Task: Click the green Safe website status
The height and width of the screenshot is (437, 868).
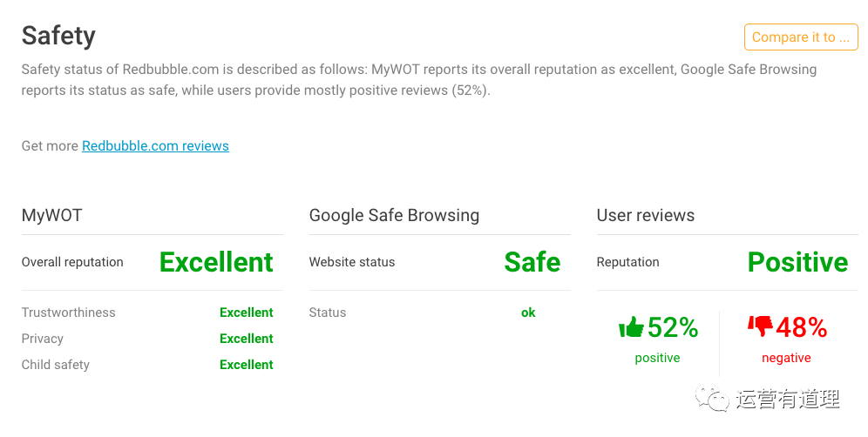Action: 532,262
